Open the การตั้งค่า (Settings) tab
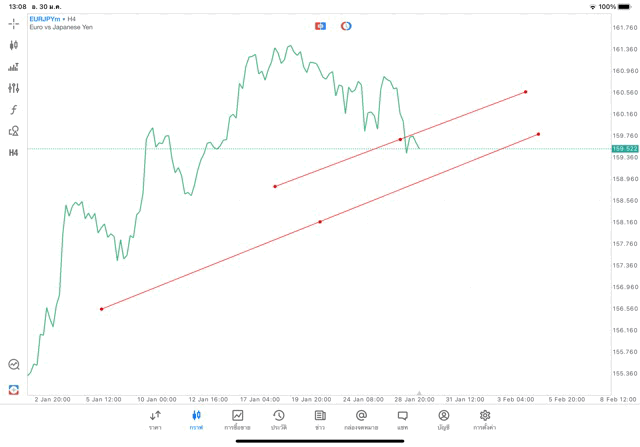640x447 pixels. (485, 420)
